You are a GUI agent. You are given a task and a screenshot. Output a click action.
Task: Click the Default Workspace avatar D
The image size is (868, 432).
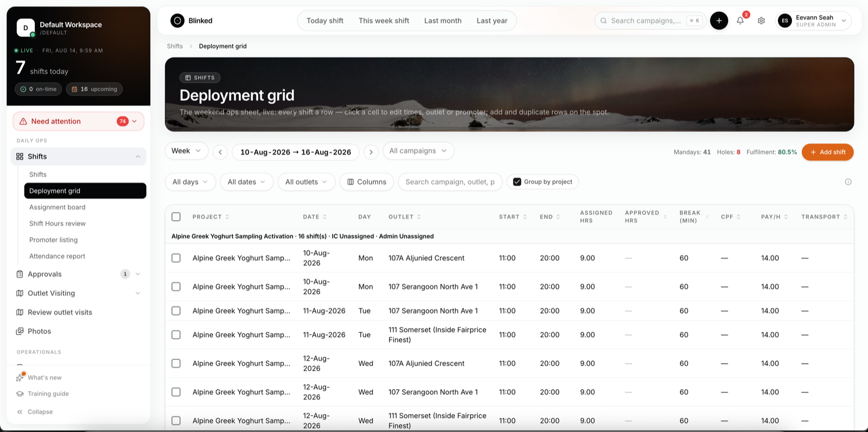pos(25,28)
